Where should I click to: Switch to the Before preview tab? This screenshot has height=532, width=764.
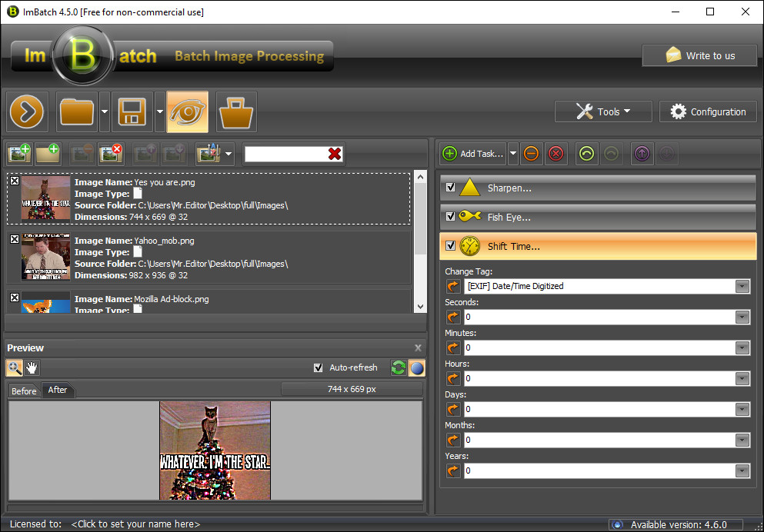(24, 391)
